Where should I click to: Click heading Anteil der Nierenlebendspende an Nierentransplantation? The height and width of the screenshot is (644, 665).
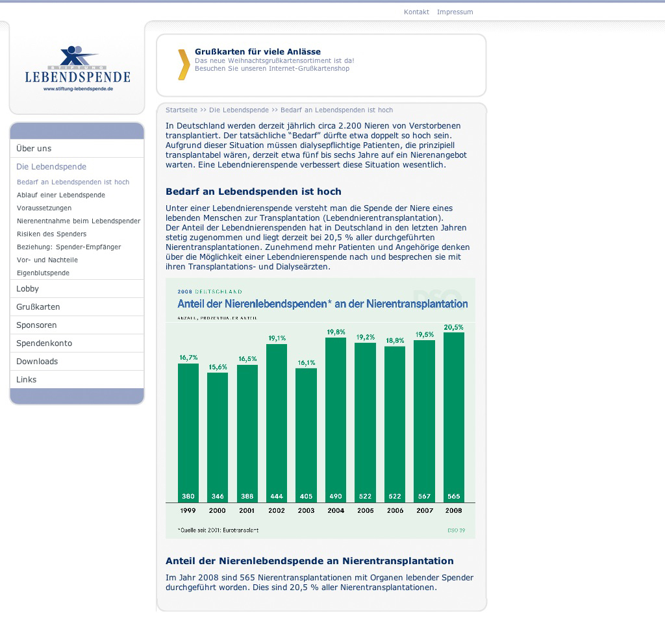[310, 561]
